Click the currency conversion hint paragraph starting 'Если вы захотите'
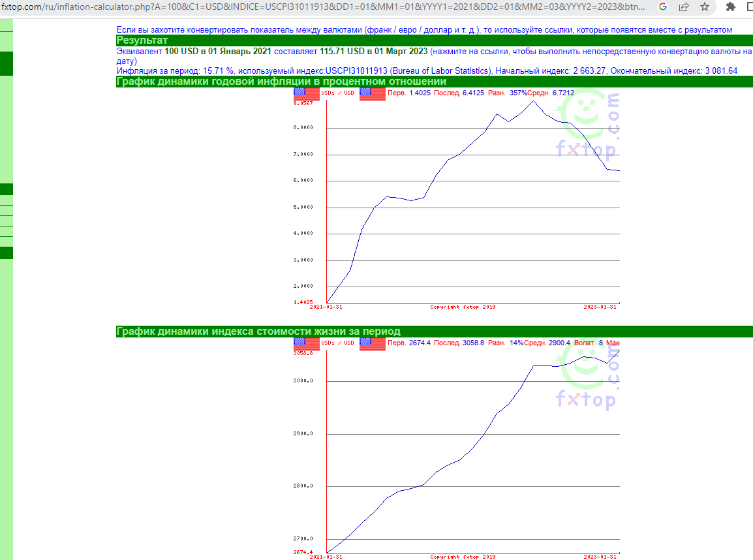The width and height of the screenshot is (753, 560). pos(425,30)
